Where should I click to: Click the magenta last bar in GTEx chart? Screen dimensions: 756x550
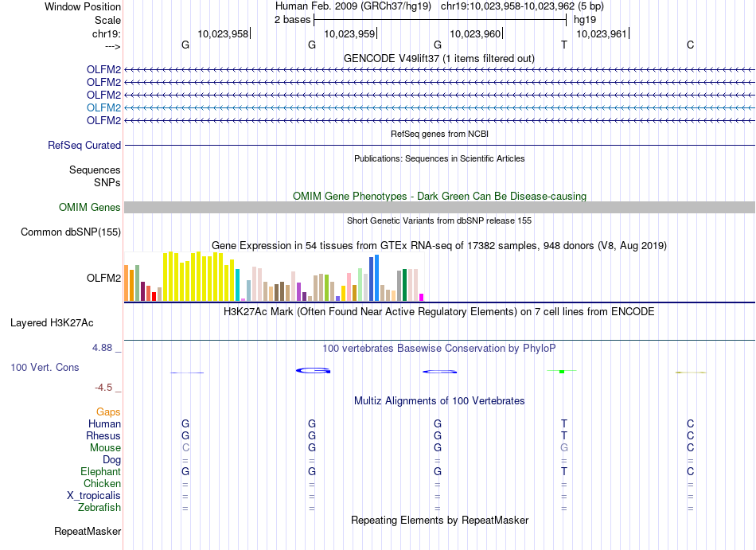point(422,298)
